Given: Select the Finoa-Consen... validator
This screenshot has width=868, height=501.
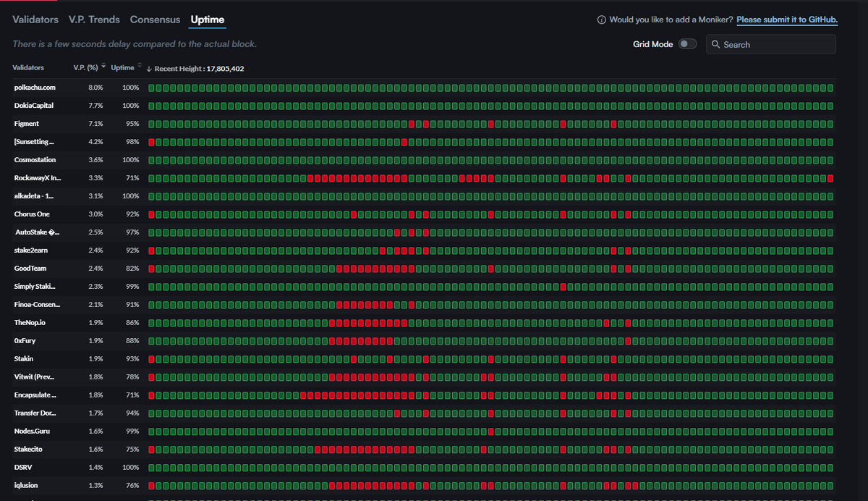Looking at the screenshot, I should click(37, 305).
